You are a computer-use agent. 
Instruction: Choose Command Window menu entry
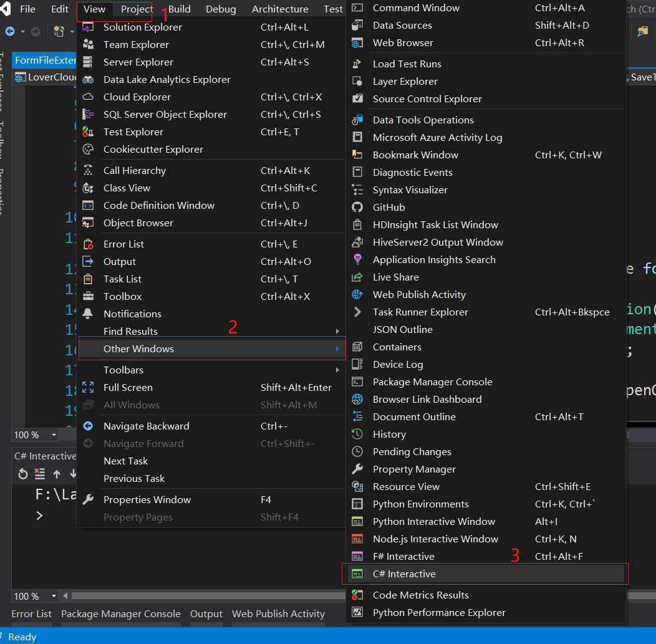click(486, 8)
